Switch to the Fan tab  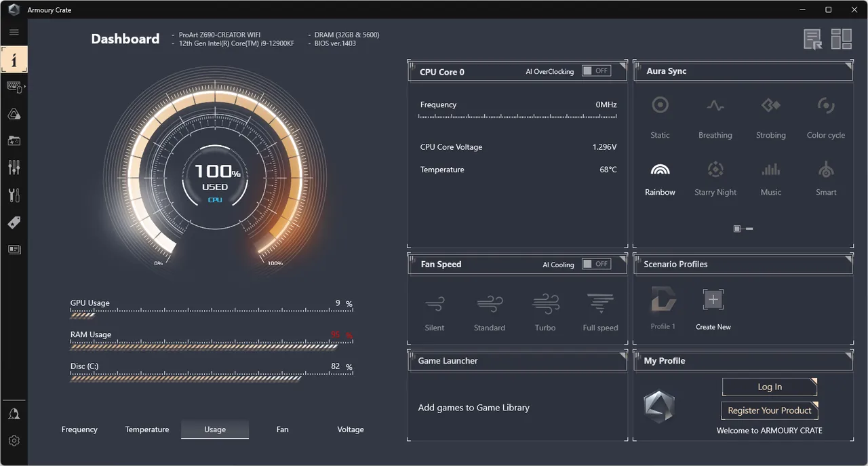[x=283, y=429]
